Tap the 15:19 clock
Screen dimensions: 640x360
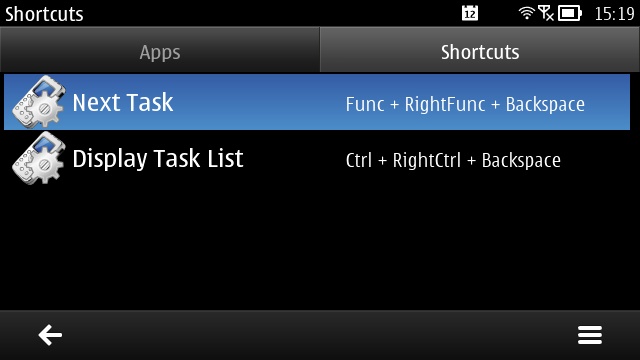614,13
